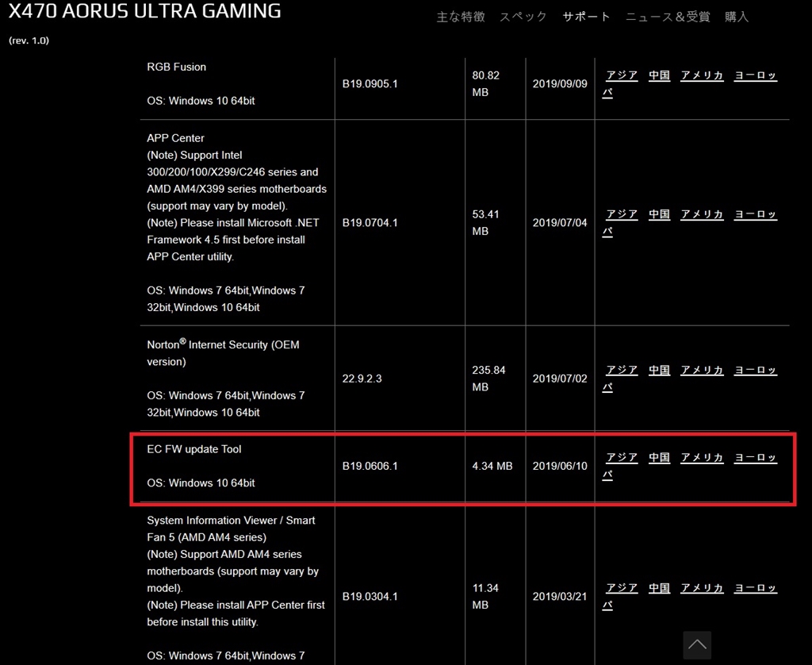Select the APP Center name text

175,138
